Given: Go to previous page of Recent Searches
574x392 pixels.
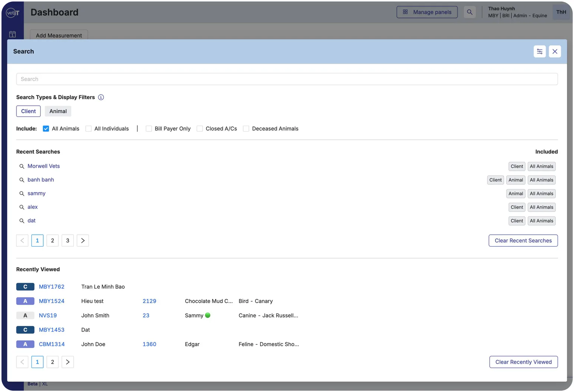Looking at the screenshot, I should [22, 241].
